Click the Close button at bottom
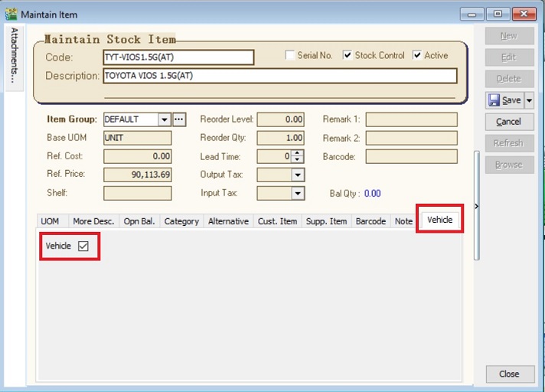The height and width of the screenshot is (392, 545). click(509, 374)
